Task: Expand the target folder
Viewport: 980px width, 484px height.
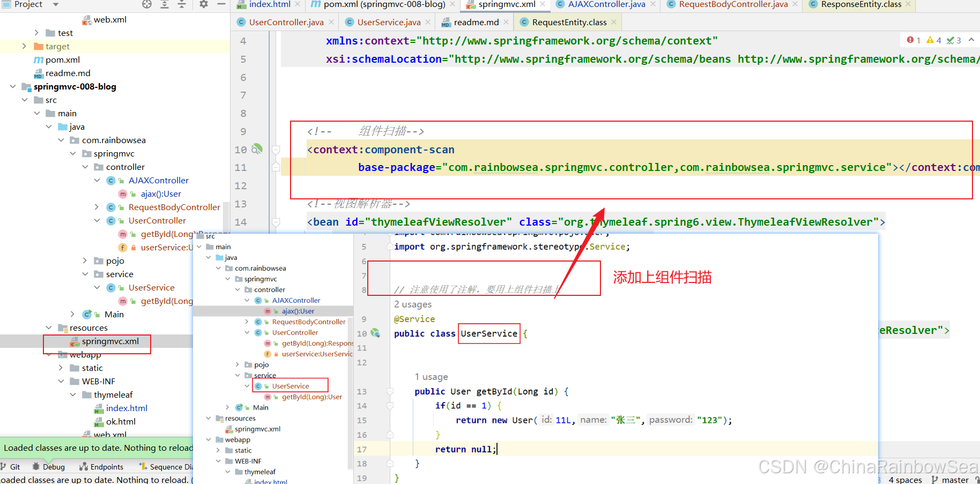Action: click(x=24, y=46)
